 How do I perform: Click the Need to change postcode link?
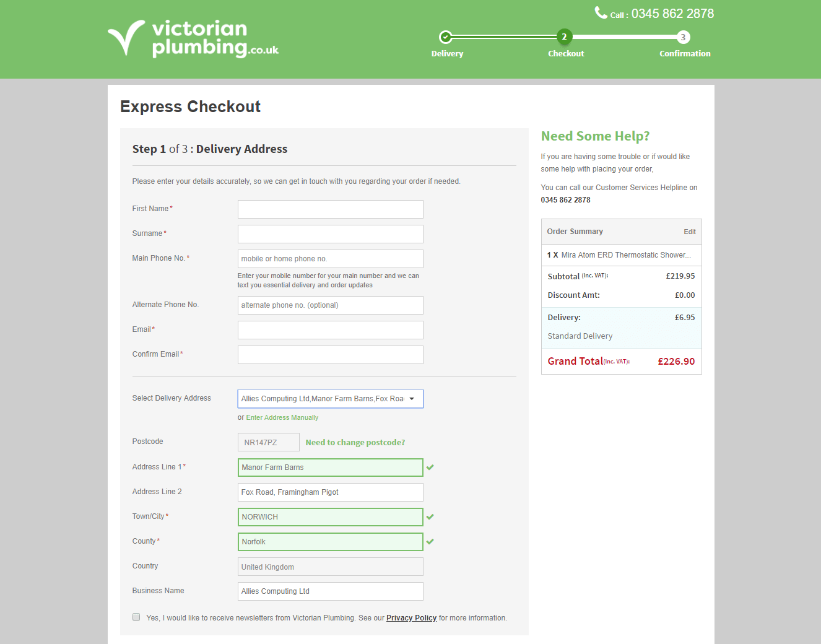tap(355, 442)
